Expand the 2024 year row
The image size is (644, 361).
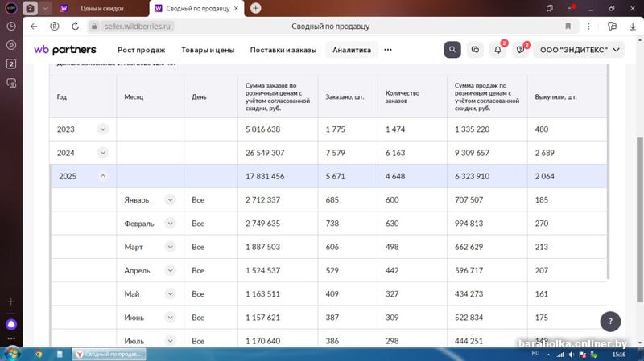tap(102, 153)
